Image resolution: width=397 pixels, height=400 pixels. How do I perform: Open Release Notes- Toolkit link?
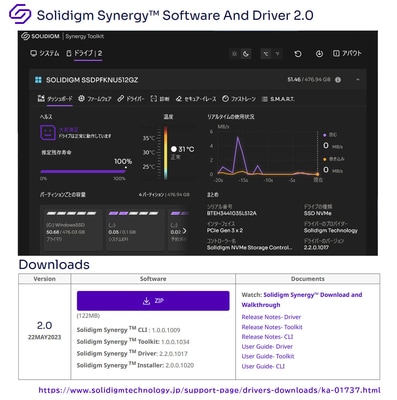coord(272,327)
